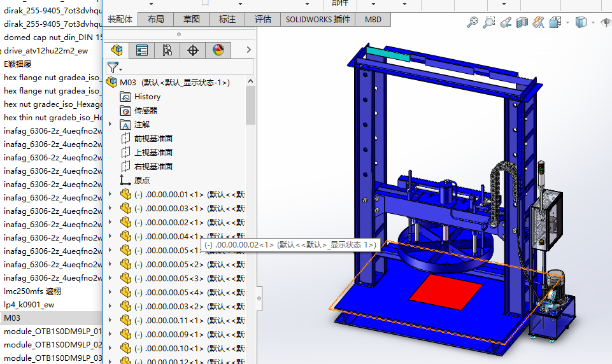This screenshot has width=612, height=364.
Task: Open the filter dropdown in feature tree
Action: (114, 67)
